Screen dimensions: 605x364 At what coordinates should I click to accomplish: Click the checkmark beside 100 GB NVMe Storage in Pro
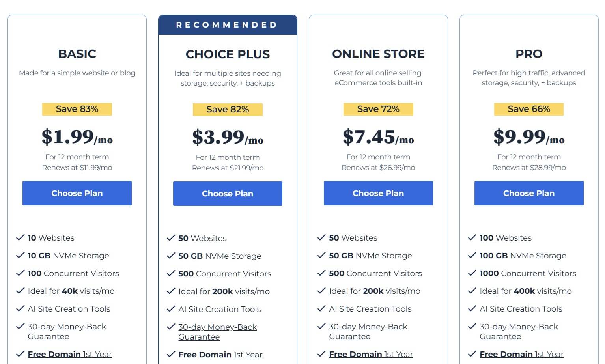coord(472,255)
